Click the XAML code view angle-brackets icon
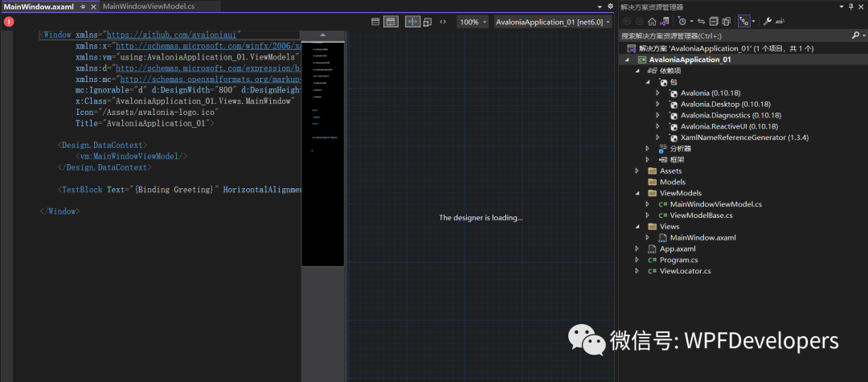The width and height of the screenshot is (868, 382). click(x=443, y=22)
